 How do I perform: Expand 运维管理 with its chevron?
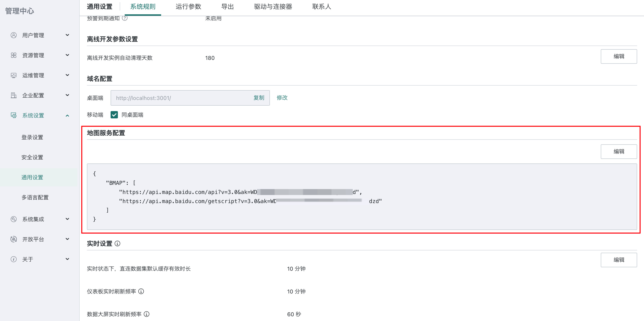click(67, 75)
